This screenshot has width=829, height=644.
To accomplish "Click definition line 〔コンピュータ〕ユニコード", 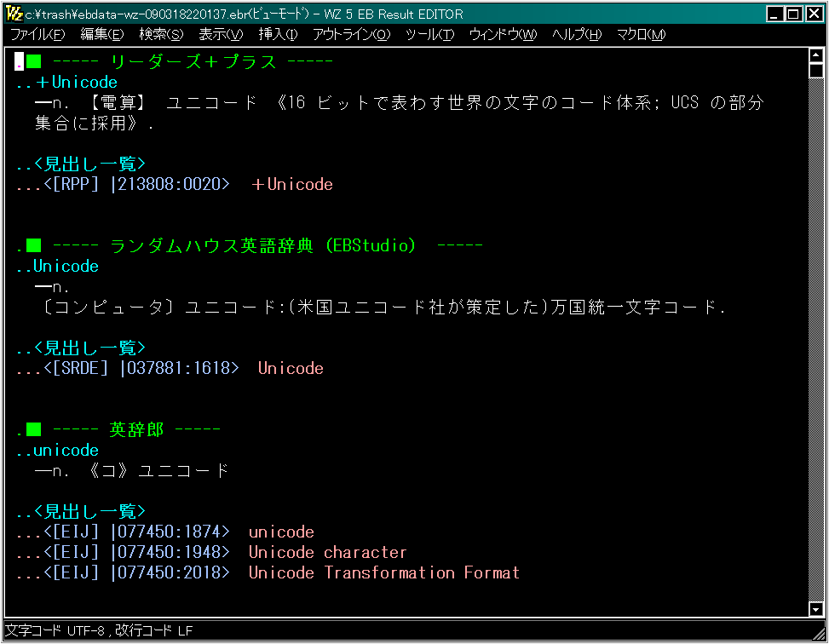I will point(383,308).
